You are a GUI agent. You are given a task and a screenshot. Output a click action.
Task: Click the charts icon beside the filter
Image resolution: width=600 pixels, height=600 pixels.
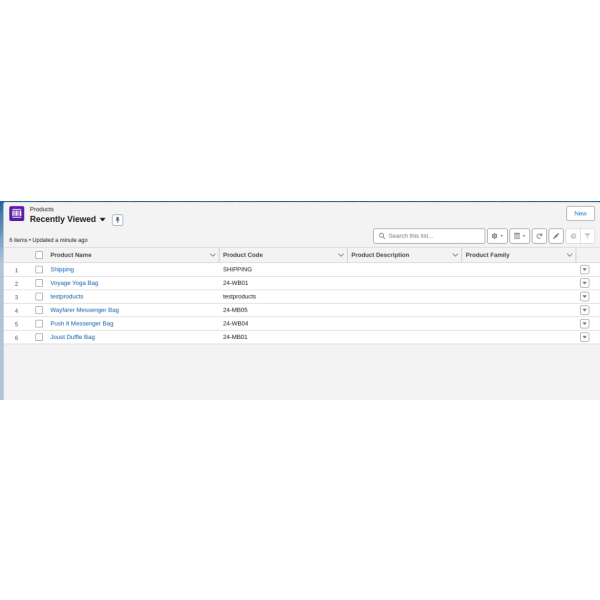(573, 236)
